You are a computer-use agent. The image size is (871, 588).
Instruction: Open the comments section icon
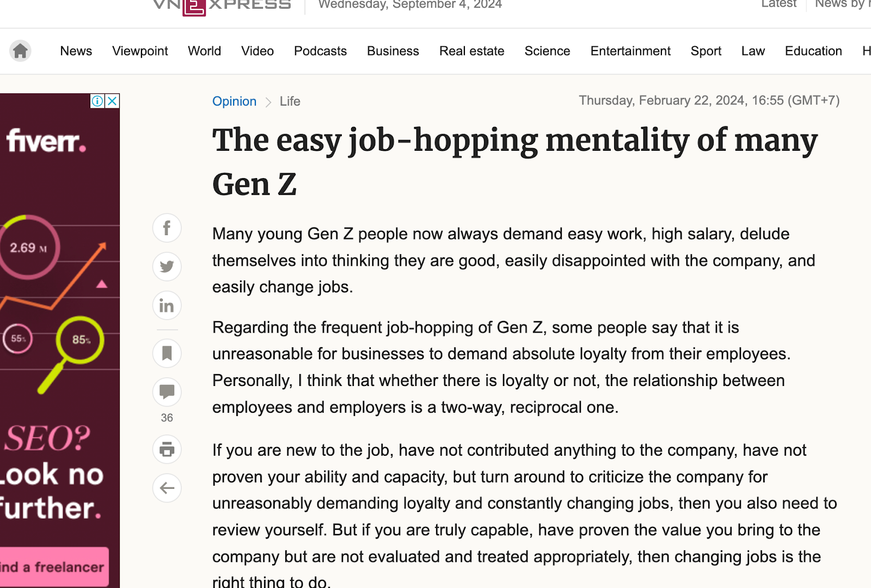pos(167,392)
